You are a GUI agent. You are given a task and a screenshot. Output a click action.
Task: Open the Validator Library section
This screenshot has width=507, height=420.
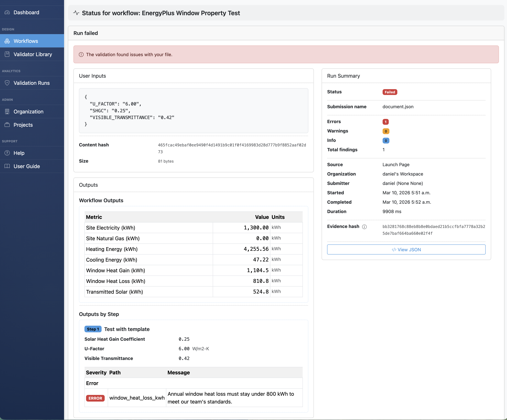pos(33,54)
